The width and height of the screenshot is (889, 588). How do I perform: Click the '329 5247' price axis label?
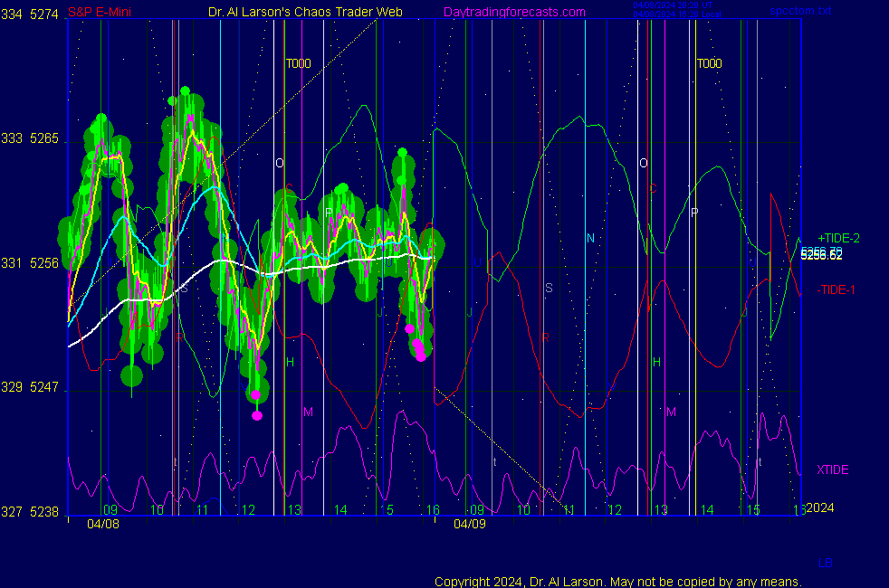pyautogui.click(x=30, y=387)
